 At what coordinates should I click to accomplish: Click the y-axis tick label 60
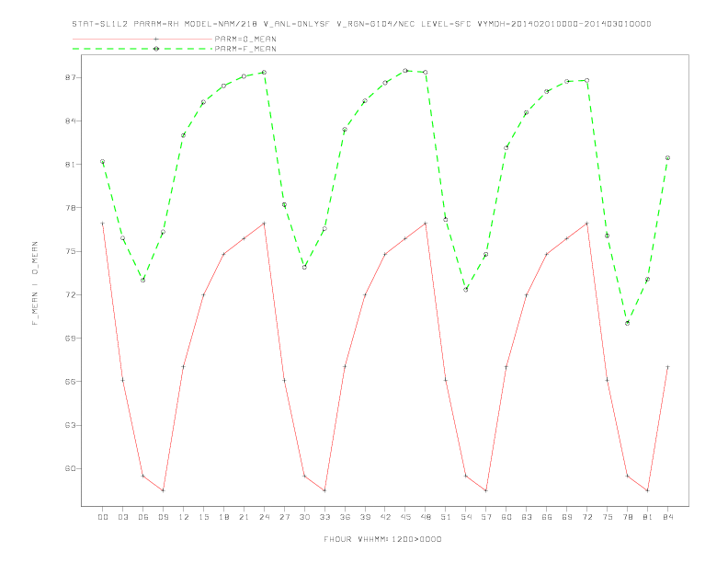click(x=71, y=468)
